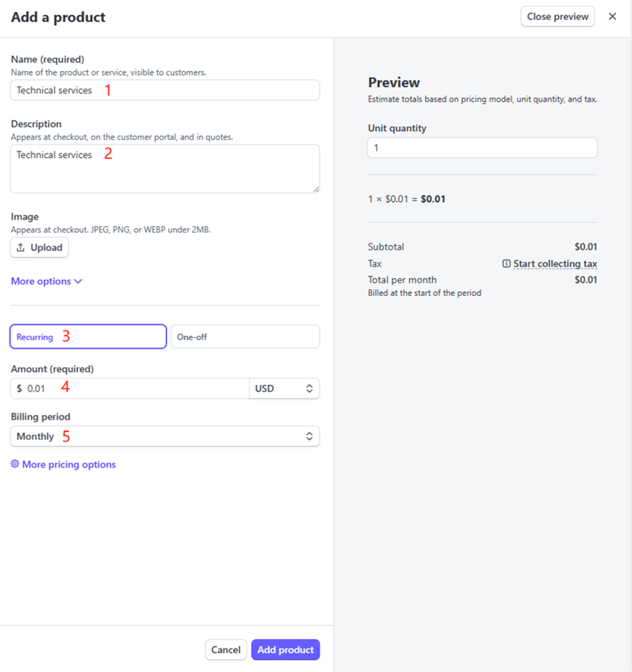Click the upload arrow icon
632x672 pixels.
click(x=21, y=247)
